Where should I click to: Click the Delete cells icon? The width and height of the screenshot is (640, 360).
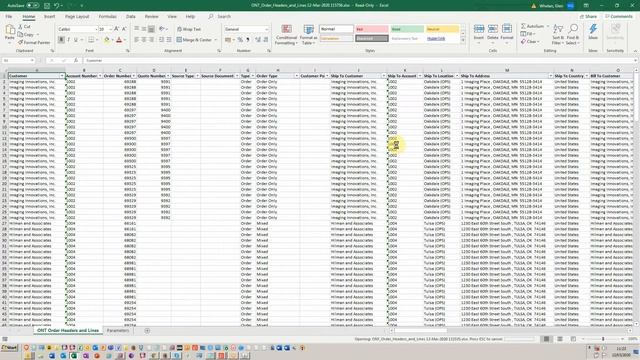(x=493, y=29)
